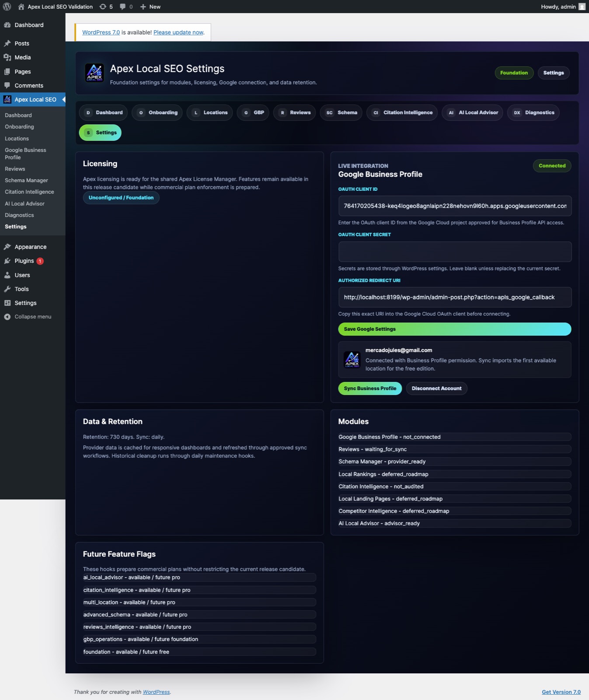Click the Sync Business Profile button
This screenshot has height=700, width=589.
[370, 388]
